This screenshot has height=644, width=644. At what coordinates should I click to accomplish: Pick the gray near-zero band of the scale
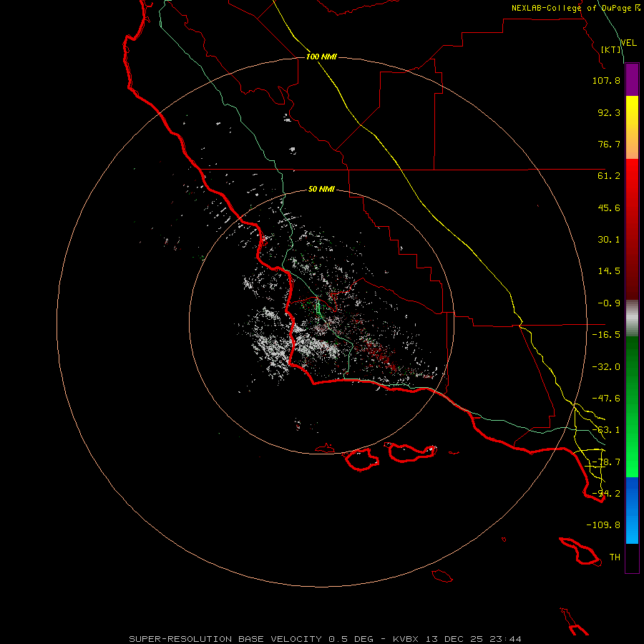[632, 318]
